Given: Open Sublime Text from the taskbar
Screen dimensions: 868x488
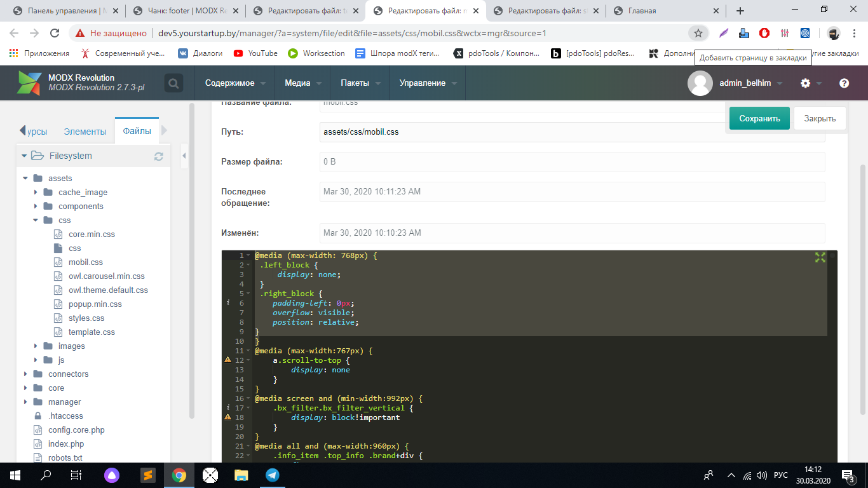Looking at the screenshot, I should pos(147,475).
